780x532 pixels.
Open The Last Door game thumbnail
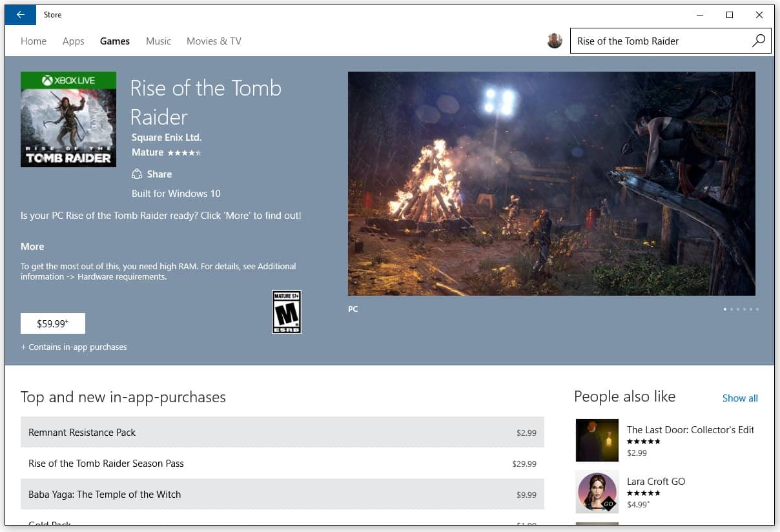(x=597, y=440)
